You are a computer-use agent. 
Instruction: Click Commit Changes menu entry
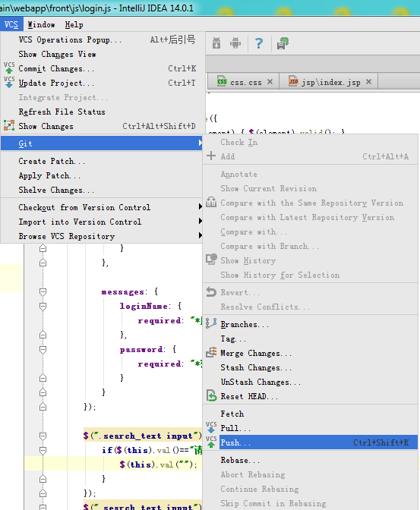point(103,68)
